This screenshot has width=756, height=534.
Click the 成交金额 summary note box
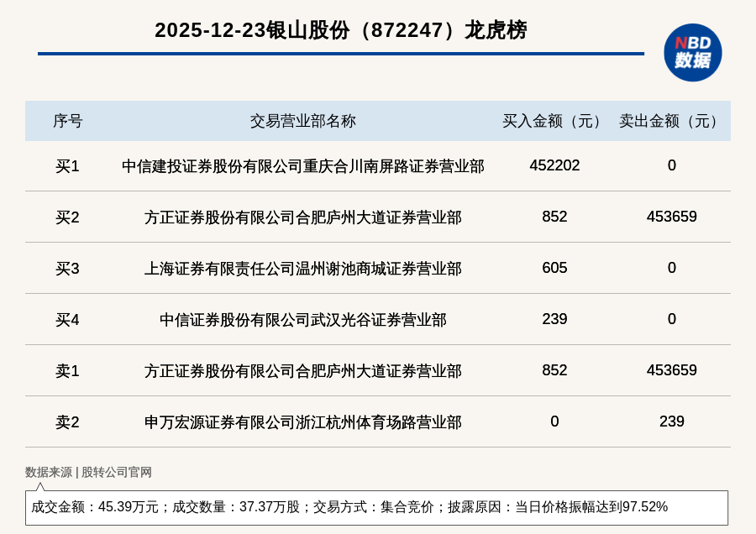click(376, 507)
